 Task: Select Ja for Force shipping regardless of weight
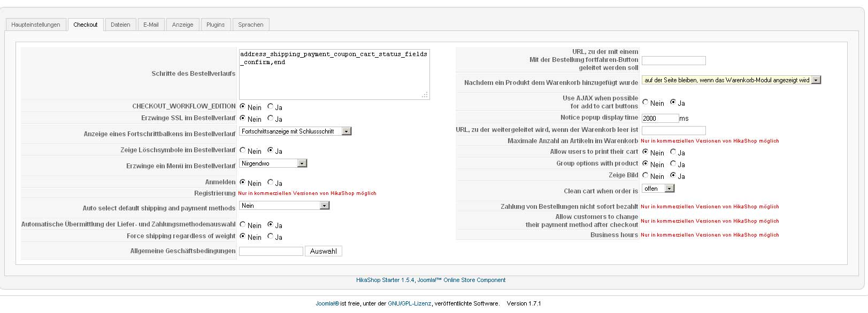click(x=271, y=236)
